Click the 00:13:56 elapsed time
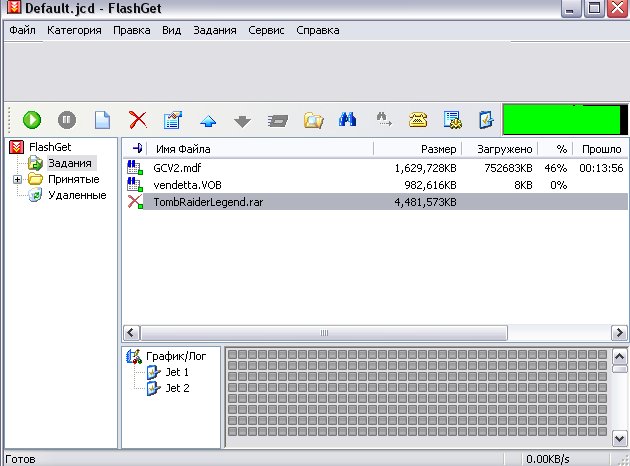The height and width of the screenshot is (466, 630). pos(601,168)
